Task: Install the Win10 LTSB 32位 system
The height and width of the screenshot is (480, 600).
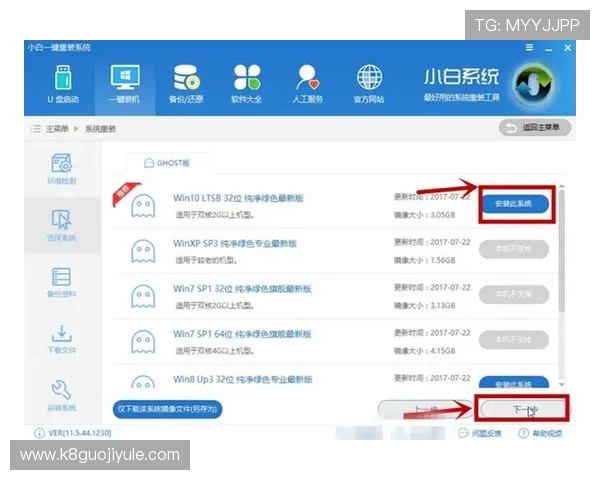Action: click(x=514, y=204)
